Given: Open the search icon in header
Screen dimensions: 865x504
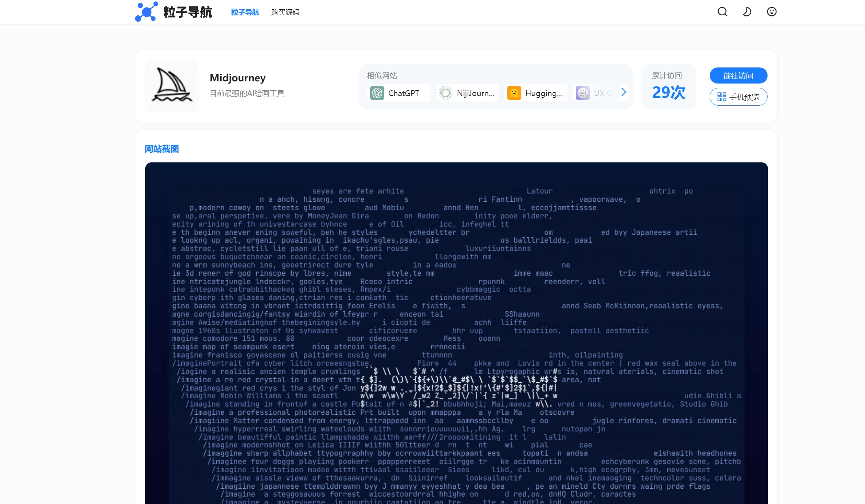Looking at the screenshot, I should point(722,12).
